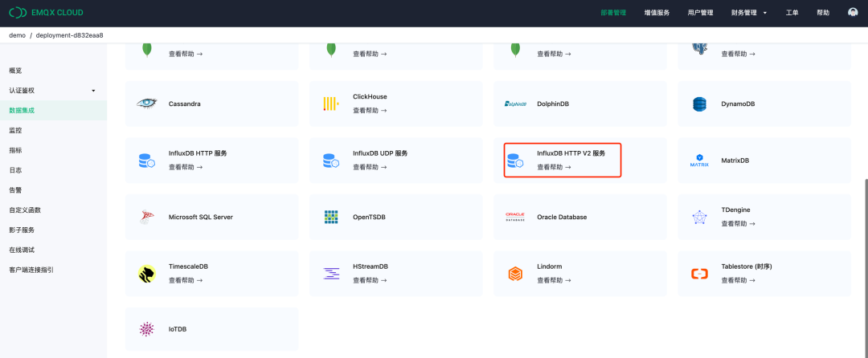Click the Lindorm orange icon
The width and height of the screenshot is (868, 358).
pos(515,274)
